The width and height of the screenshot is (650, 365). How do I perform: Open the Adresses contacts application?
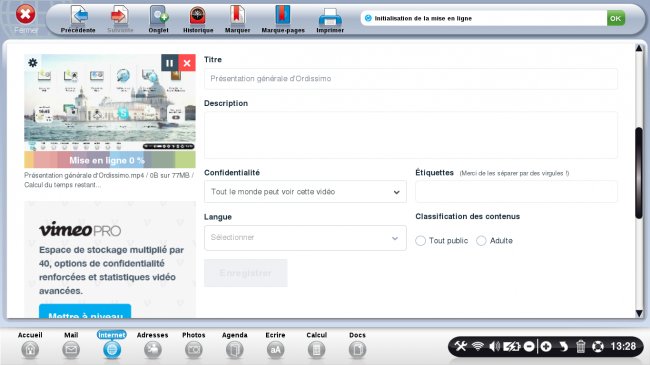click(x=153, y=345)
